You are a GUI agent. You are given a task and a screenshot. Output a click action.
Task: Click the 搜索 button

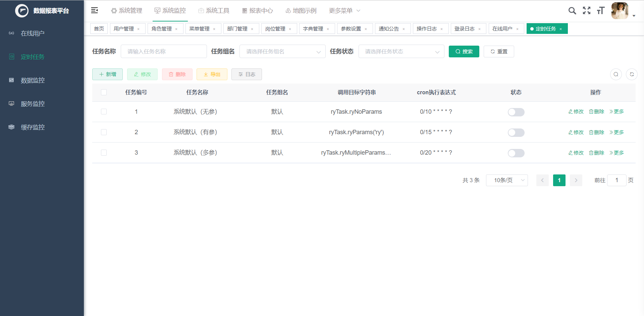464,51
